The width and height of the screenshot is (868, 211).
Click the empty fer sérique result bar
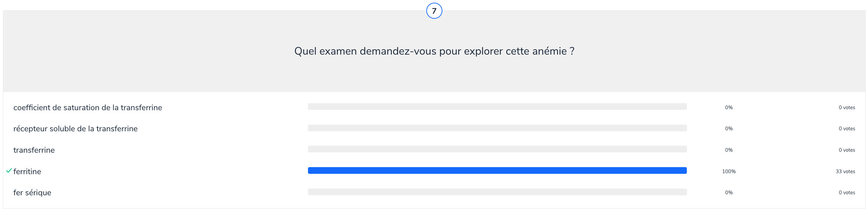click(497, 192)
